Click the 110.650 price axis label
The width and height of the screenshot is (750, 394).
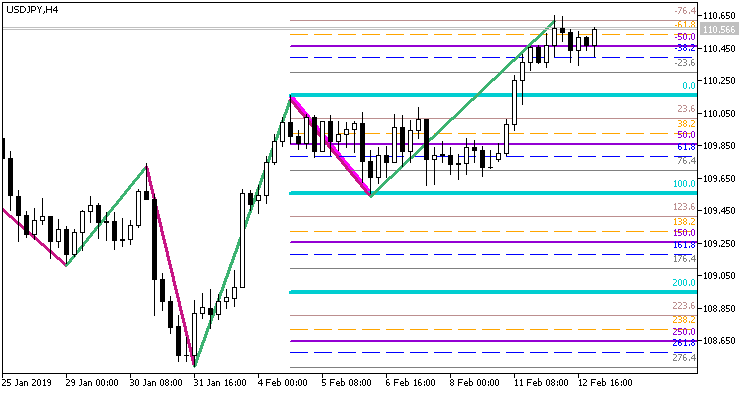719,16
